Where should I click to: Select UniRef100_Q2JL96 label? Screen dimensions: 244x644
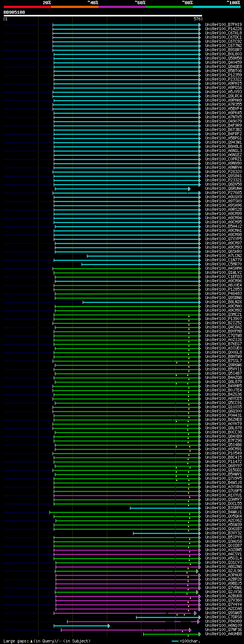(223, 571)
